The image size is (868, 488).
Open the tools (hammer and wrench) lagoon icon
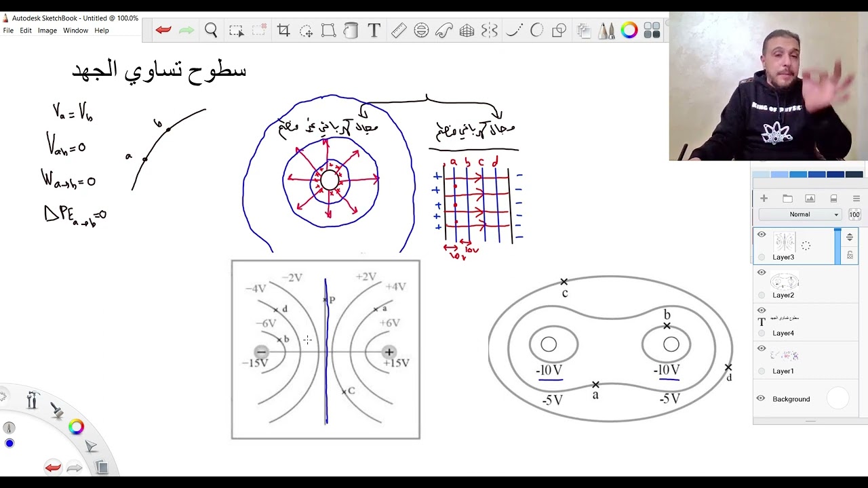pos(32,401)
